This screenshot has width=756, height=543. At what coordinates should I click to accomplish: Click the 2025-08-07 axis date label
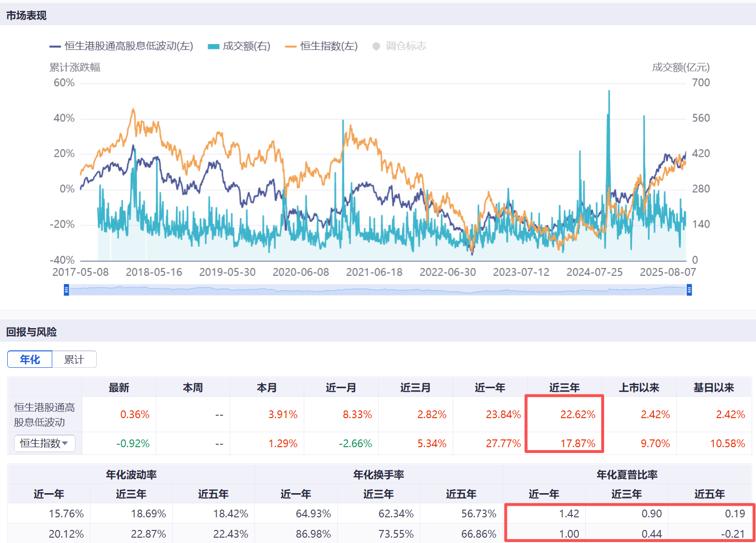[x=668, y=272]
